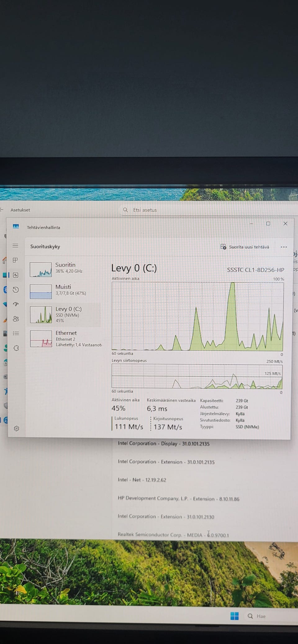
Task: Select Levy 0 (C:) disk item
Action: tap(65, 315)
